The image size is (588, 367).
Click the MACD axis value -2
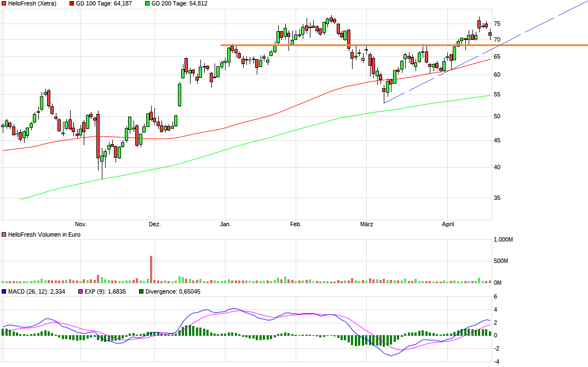[496, 348]
